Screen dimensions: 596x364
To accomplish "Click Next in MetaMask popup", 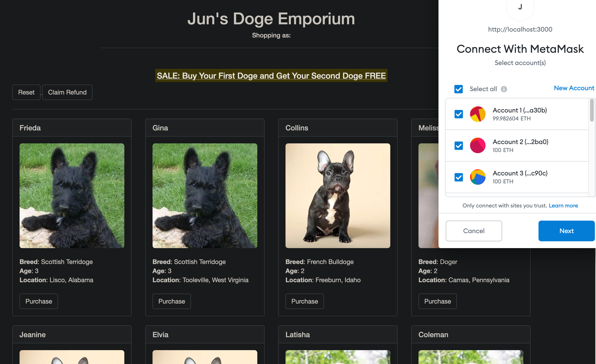I will (x=566, y=231).
